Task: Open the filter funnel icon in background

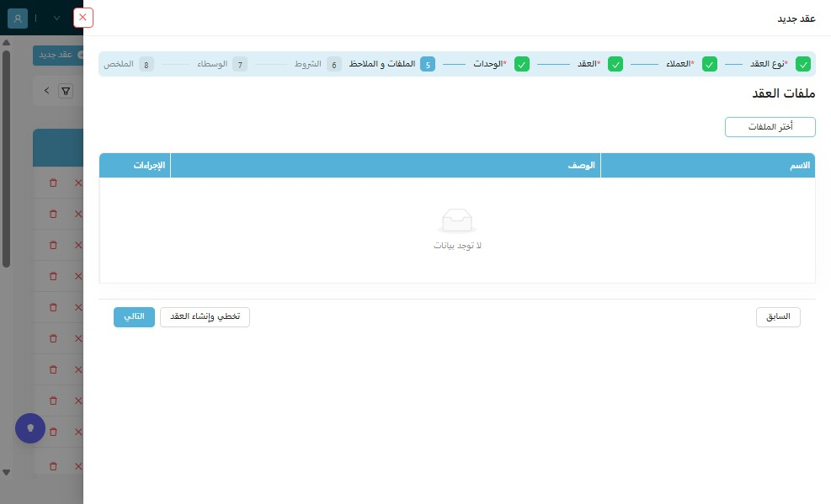Action: 66,91
